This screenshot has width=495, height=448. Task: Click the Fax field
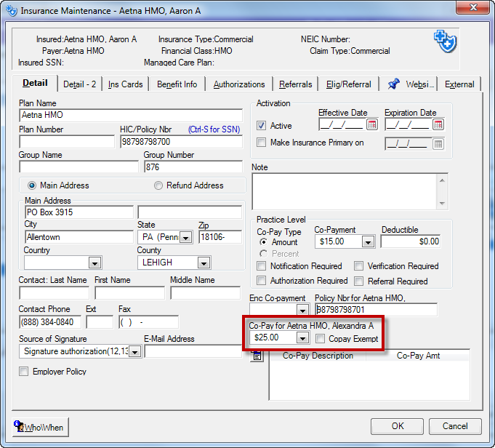149,322
